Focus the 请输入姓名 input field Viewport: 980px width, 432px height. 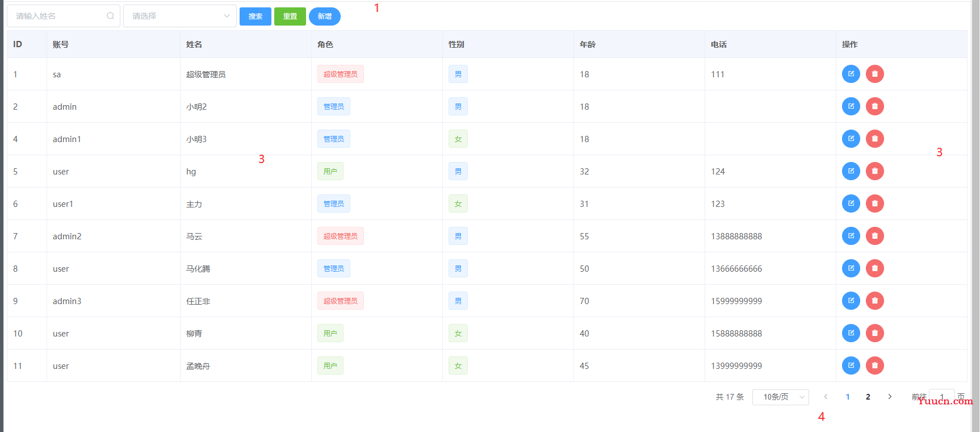(57, 16)
